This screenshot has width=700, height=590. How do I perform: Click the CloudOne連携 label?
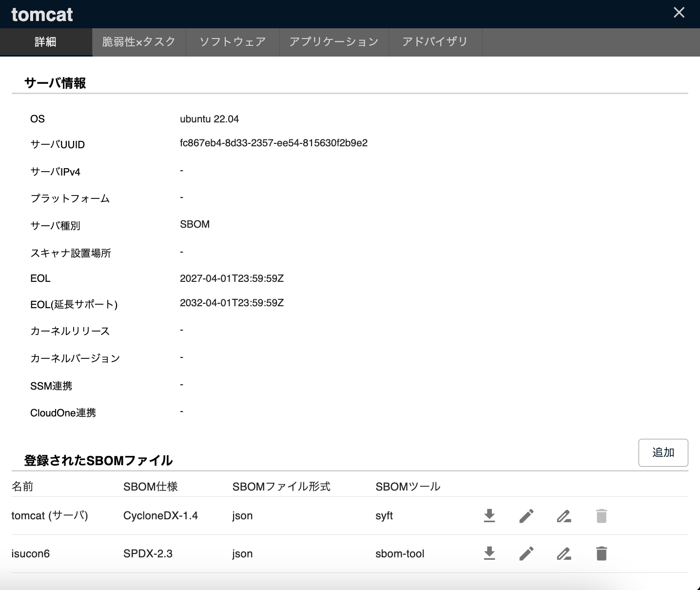tap(63, 413)
